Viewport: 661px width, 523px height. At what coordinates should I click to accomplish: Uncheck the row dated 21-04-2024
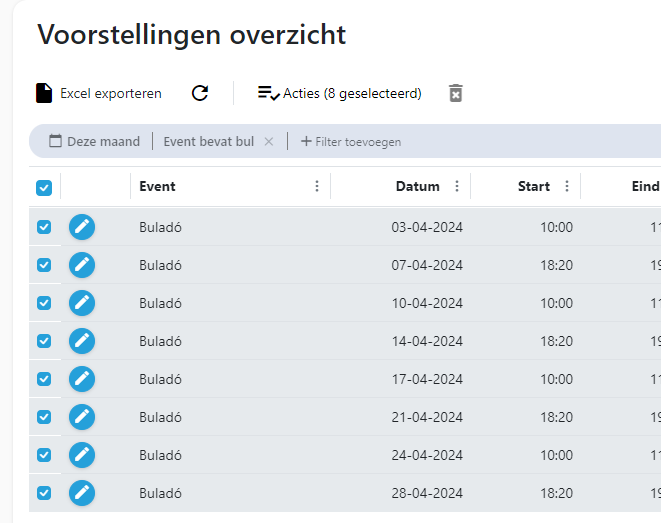click(44, 417)
